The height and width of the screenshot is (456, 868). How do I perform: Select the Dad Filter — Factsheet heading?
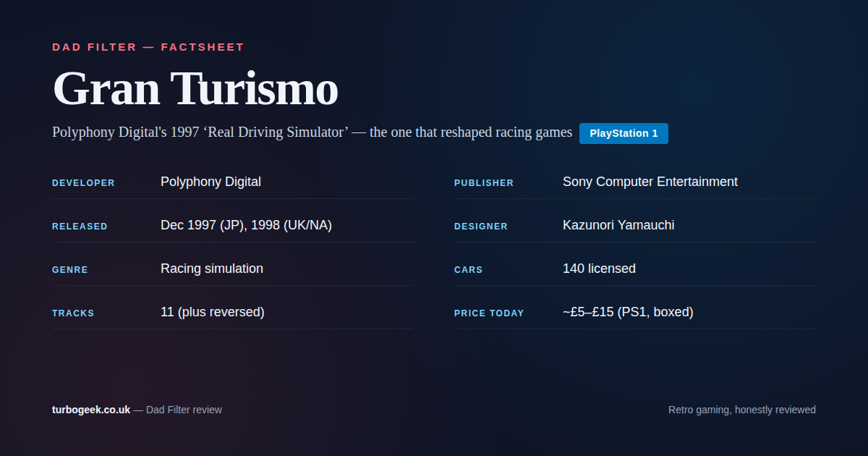tap(148, 47)
